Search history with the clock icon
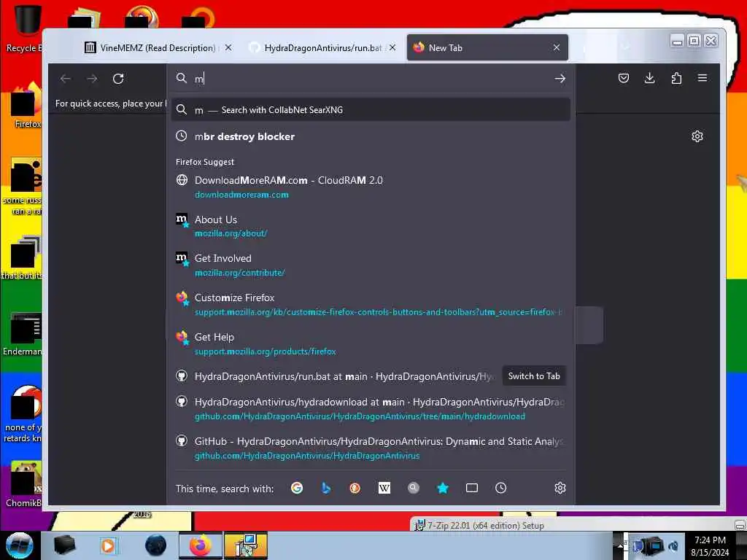Screen dimensions: 747x560 500,488
